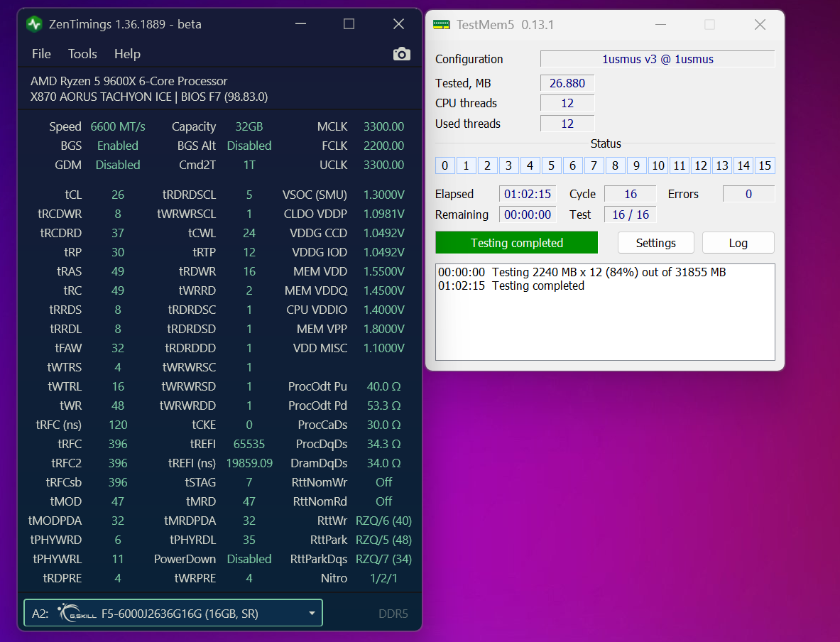The width and height of the screenshot is (840, 642).
Task: Select status box 9 in TestMem5
Action: [636, 165]
